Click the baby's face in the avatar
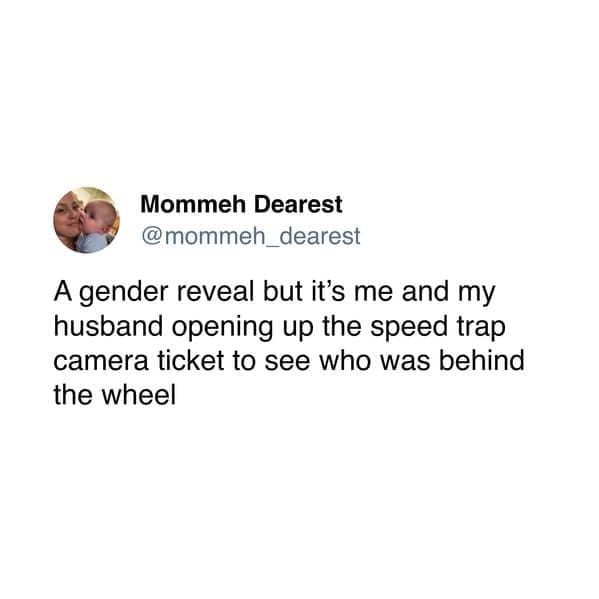The image size is (599, 599). (x=96, y=219)
